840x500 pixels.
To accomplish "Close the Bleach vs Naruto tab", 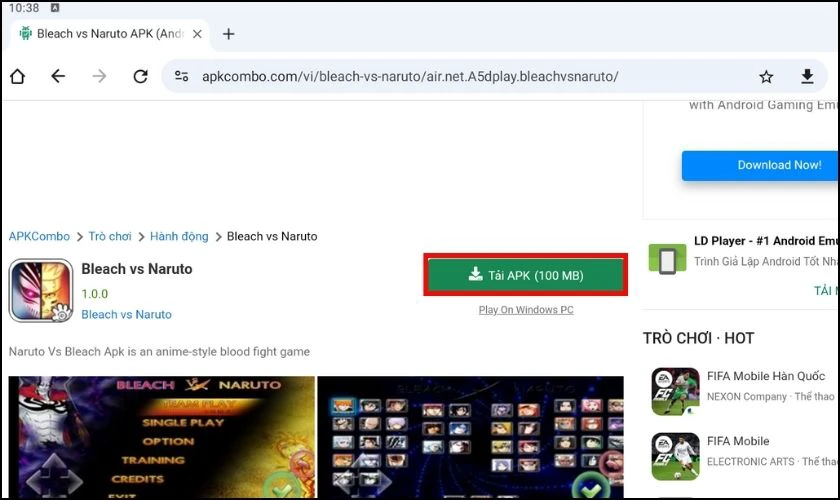I will (197, 34).
